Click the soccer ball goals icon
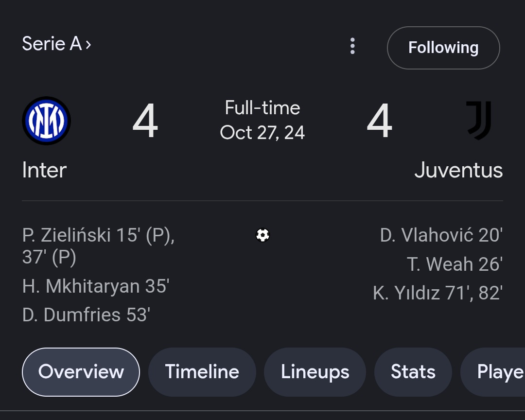525x420 pixels. pos(262,235)
